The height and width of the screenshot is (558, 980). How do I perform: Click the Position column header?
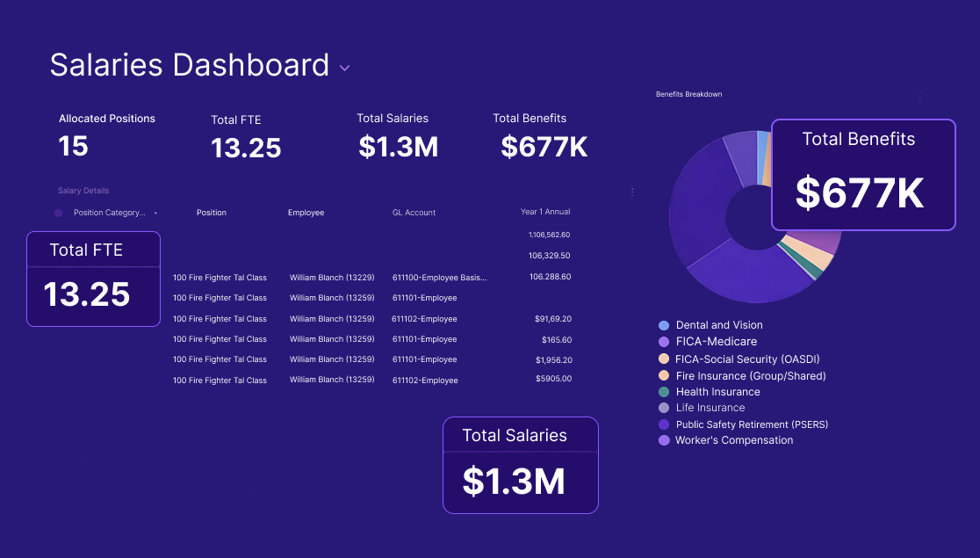pos(211,213)
